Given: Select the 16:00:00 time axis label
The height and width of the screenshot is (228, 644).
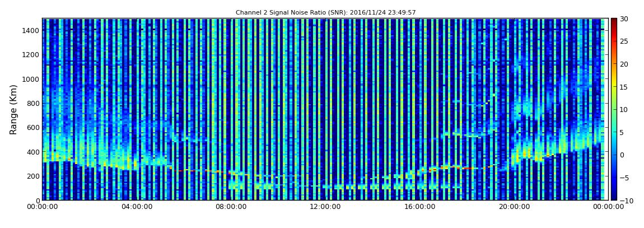Looking at the screenshot, I should pos(419,207).
